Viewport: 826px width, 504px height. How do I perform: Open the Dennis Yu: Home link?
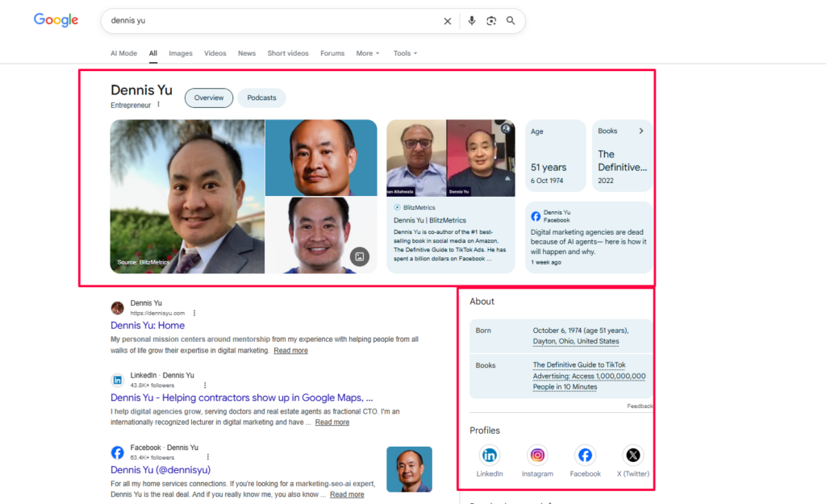[x=147, y=325]
